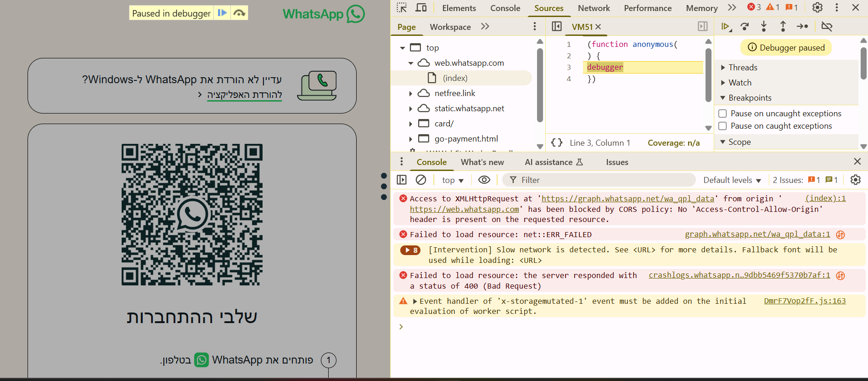Hide the Sources navigator pane
868x381 pixels.
(x=557, y=26)
